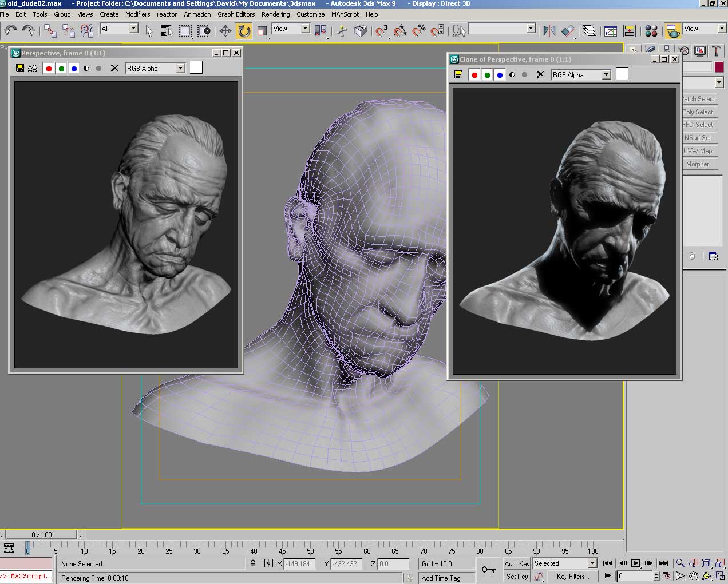Image resolution: width=728 pixels, height=584 pixels.
Task: Open the Select by Name dialog
Action: coord(167,30)
